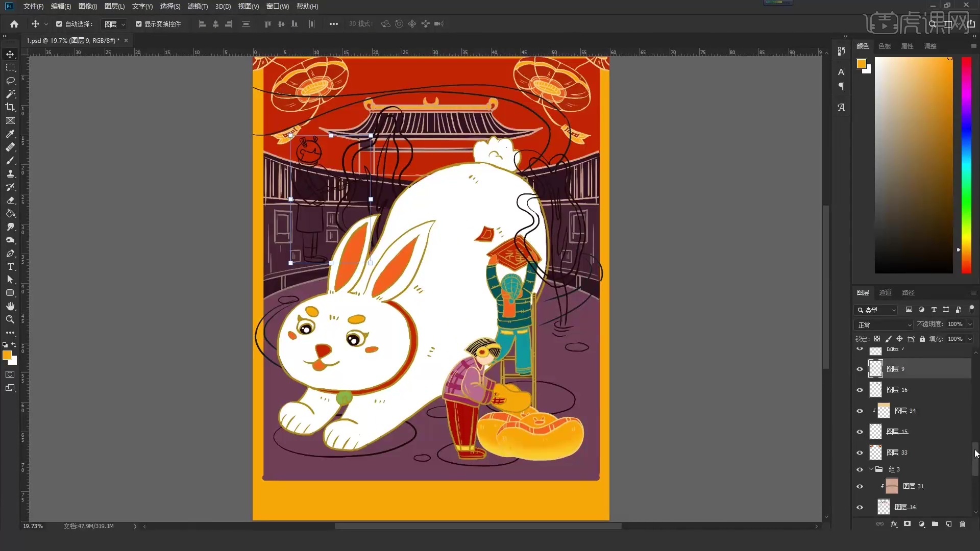The image size is (980, 551).
Task: Hide layer 图层 15
Action: point(860,432)
